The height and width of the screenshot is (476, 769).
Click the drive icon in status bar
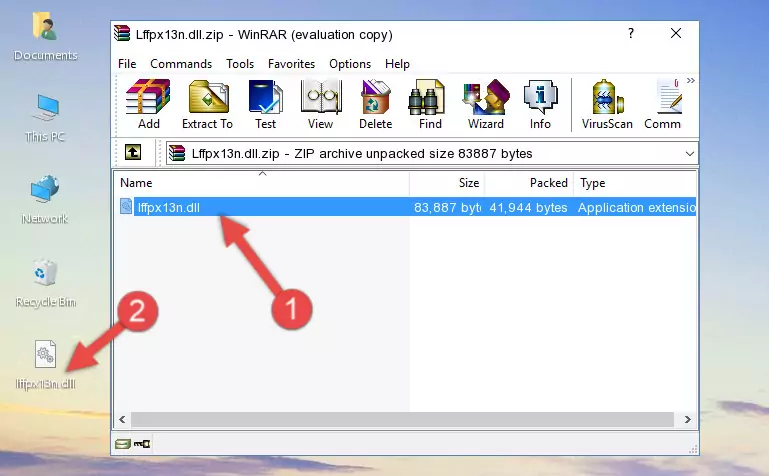[123, 444]
